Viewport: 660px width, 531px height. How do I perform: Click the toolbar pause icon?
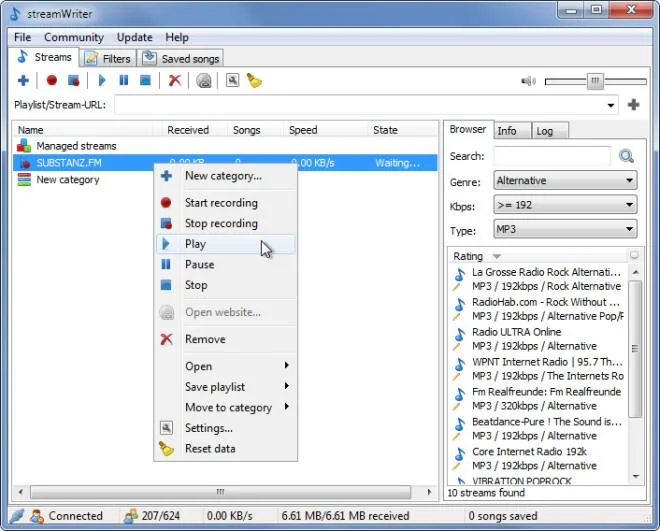pyautogui.click(x=123, y=80)
